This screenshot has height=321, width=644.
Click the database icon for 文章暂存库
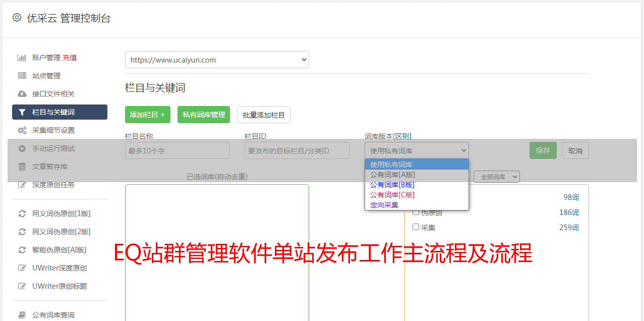point(22,167)
